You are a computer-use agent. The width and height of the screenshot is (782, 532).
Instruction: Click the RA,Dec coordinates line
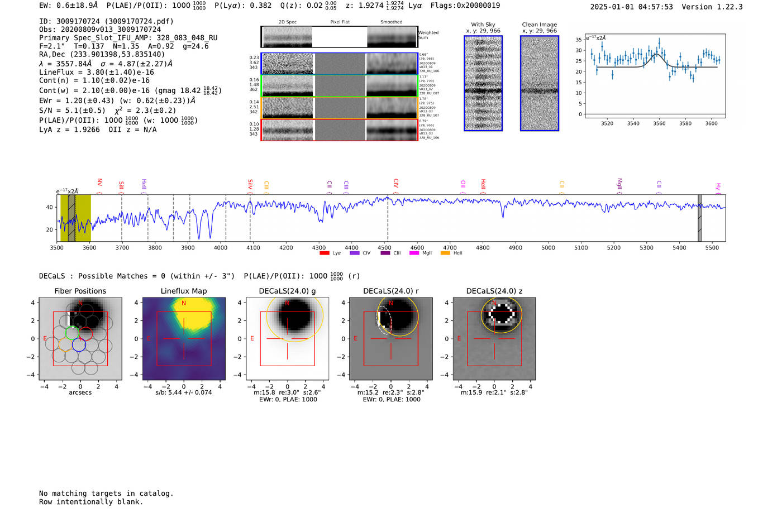102,54
